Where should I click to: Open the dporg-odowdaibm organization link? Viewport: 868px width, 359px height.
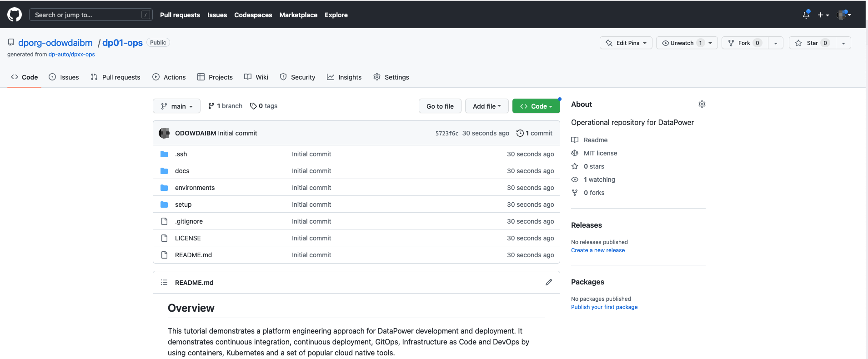click(x=55, y=43)
